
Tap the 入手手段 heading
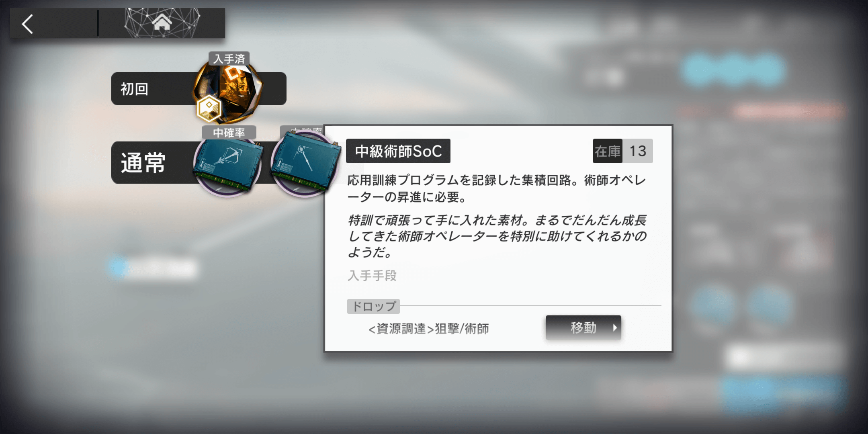372,276
